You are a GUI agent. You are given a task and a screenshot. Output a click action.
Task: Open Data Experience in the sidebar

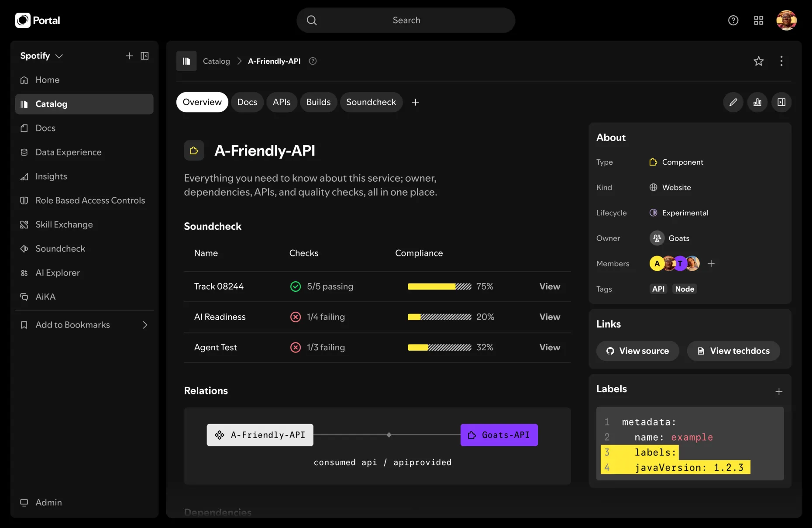click(84, 152)
